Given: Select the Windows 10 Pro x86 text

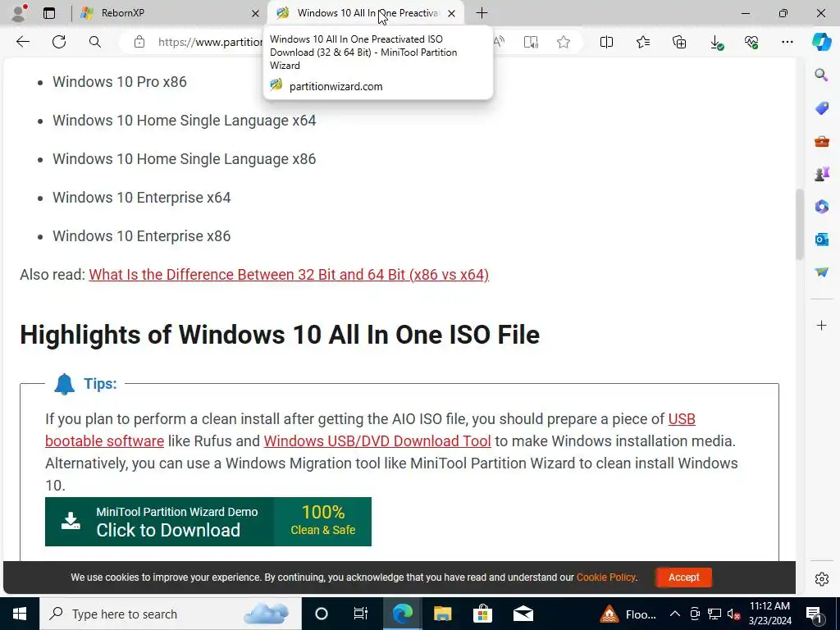Looking at the screenshot, I should point(120,82).
